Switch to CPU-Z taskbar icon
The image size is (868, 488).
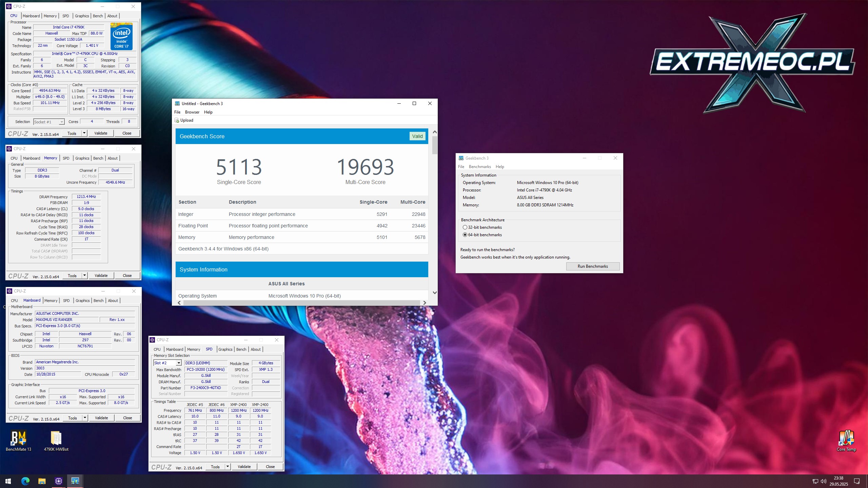pyautogui.click(x=58, y=481)
